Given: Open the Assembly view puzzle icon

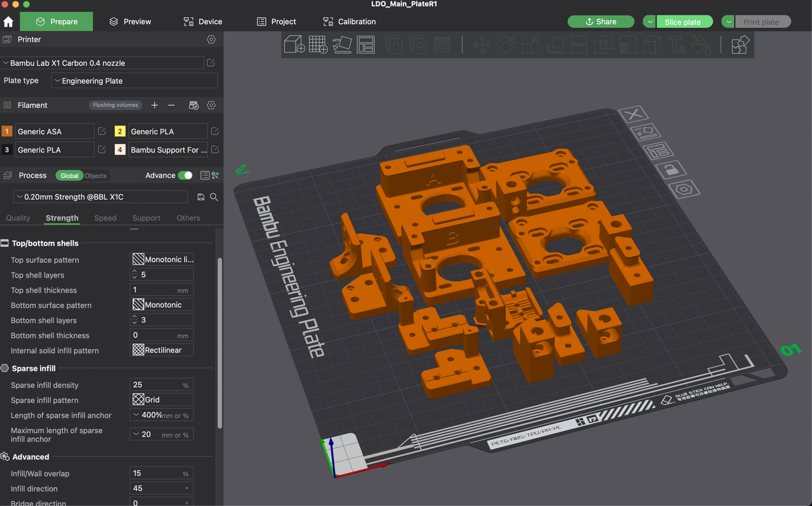Looking at the screenshot, I should [740, 44].
